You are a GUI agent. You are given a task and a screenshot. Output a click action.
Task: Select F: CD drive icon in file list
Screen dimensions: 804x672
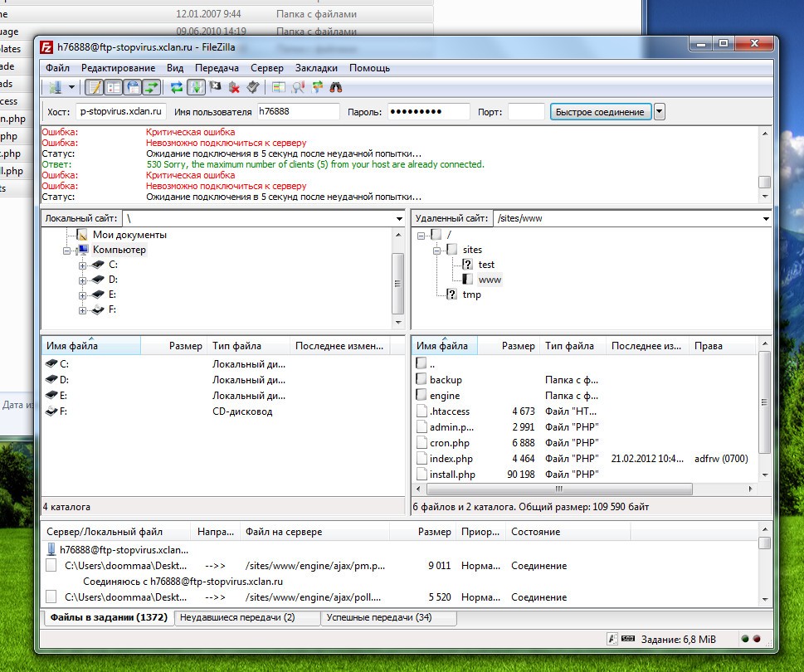[x=51, y=411]
